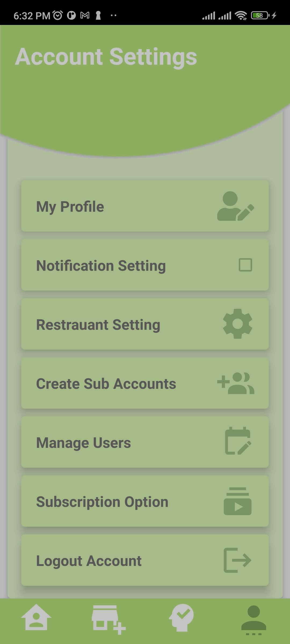Screen dimensions: 290x644
Task: Open Notification Setting label
Action: tap(101, 266)
